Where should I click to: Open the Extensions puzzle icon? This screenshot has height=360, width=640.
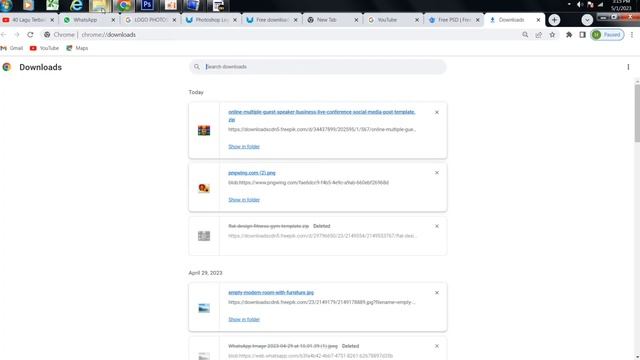click(569, 35)
